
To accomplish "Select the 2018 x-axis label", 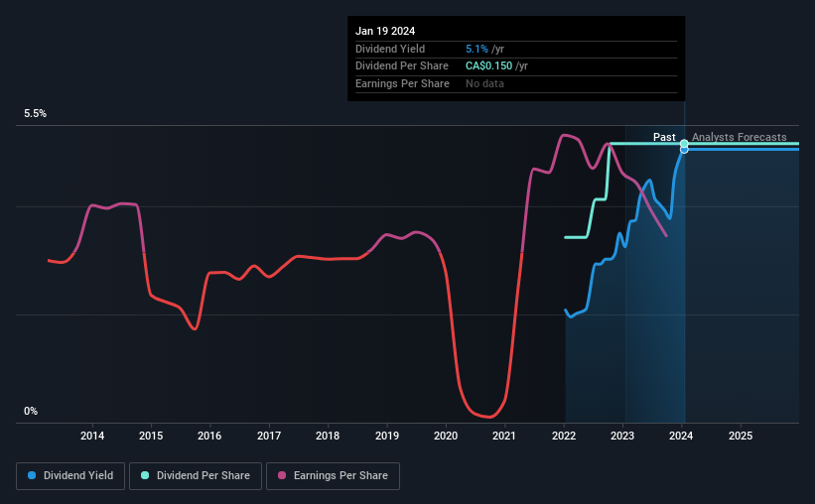I will 328,436.
